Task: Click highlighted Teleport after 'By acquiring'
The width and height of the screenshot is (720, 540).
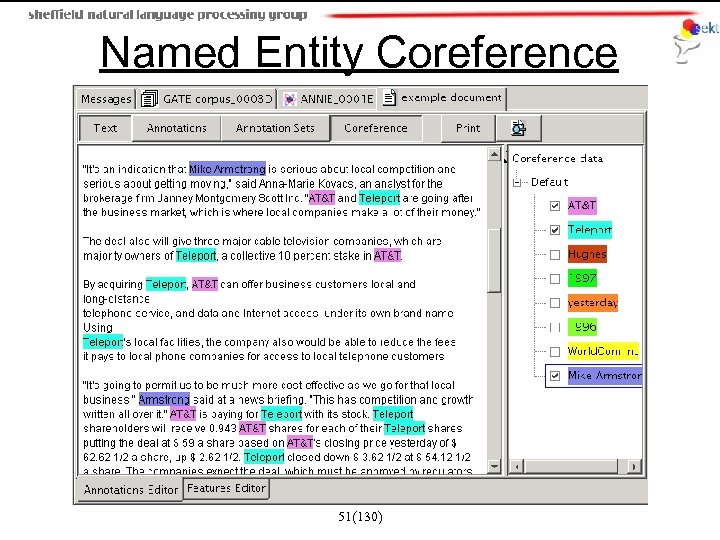Action: [x=166, y=284]
